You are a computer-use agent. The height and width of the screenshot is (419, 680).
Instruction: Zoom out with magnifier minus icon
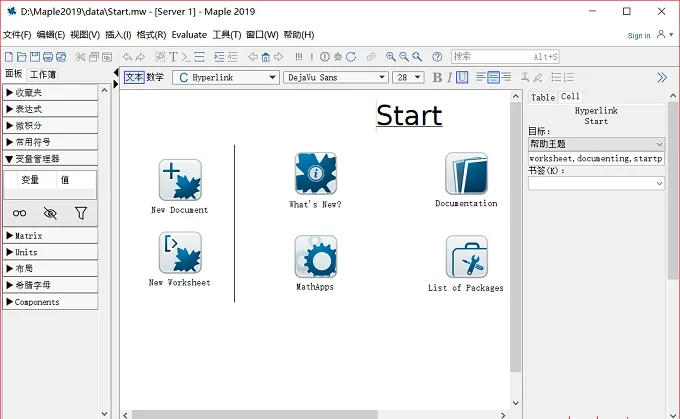(x=404, y=57)
